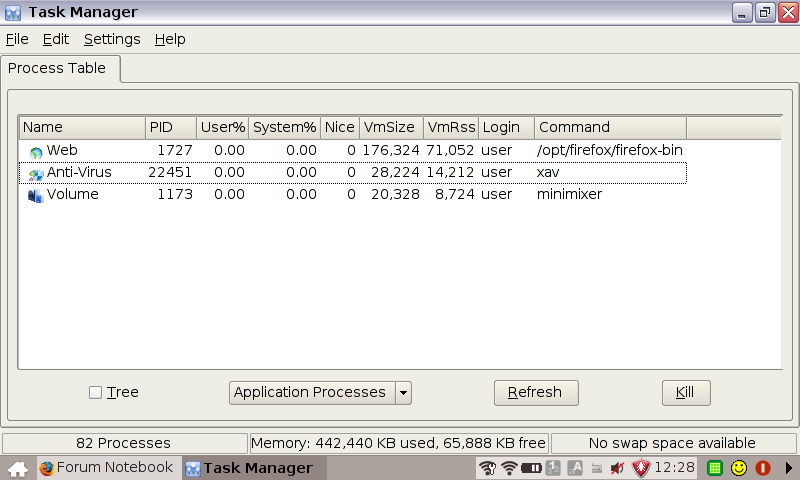Screen dimensions: 800x480
Task: Click No swap space available status
Action: pos(672,443)
